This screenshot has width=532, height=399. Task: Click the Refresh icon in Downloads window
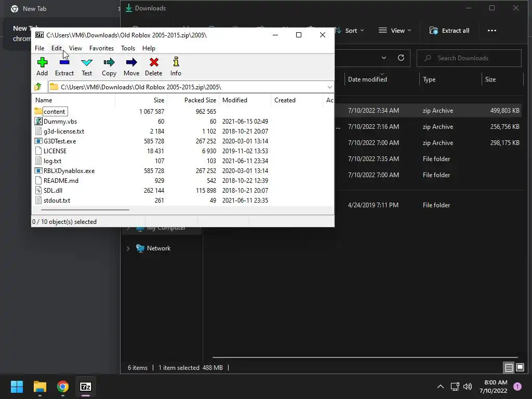[401, 58]
